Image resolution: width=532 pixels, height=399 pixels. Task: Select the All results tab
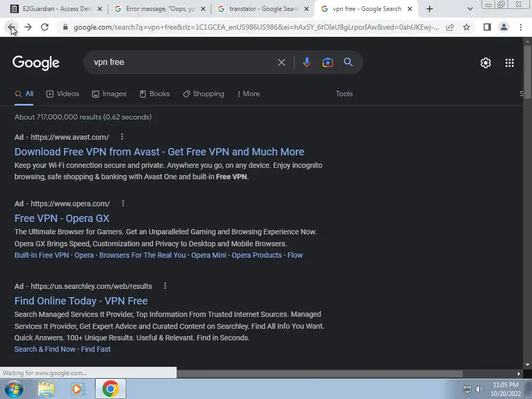pyautogui.click(x=24, y=94)
